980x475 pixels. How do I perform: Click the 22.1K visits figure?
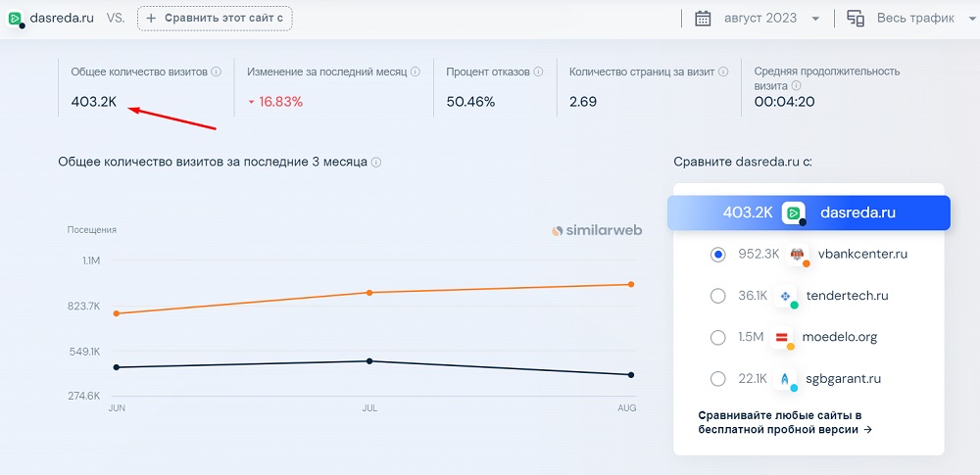752,379
